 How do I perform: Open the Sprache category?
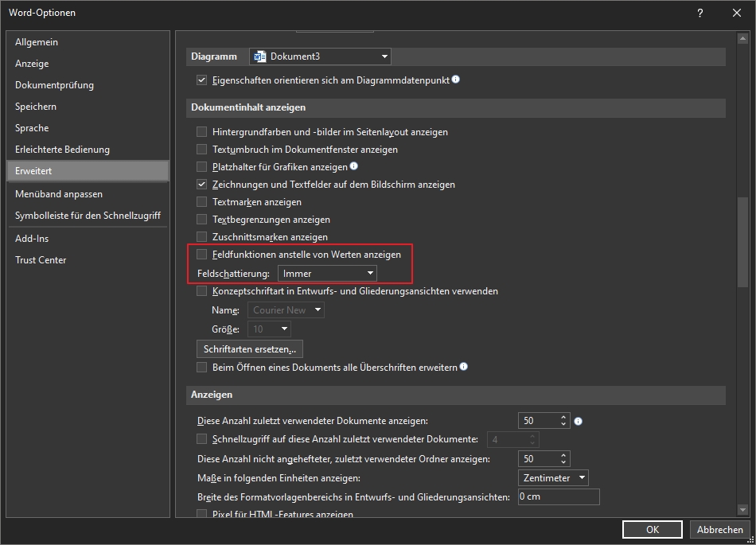[x=88, y=127]
